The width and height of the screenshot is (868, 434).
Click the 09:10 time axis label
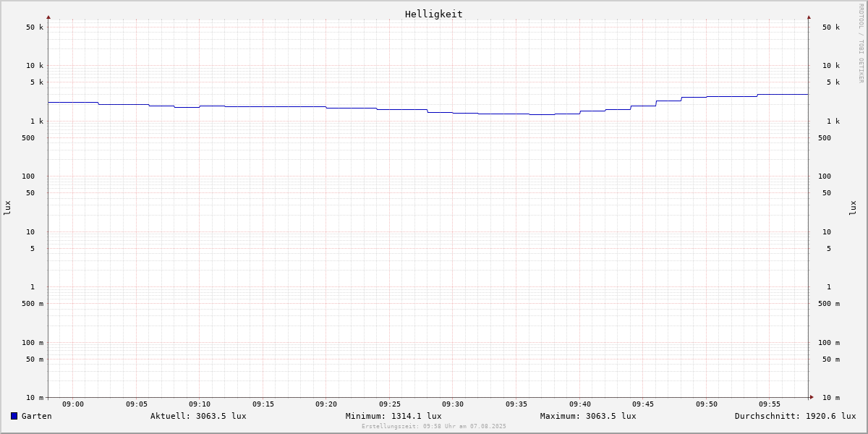tap(200, 404)
